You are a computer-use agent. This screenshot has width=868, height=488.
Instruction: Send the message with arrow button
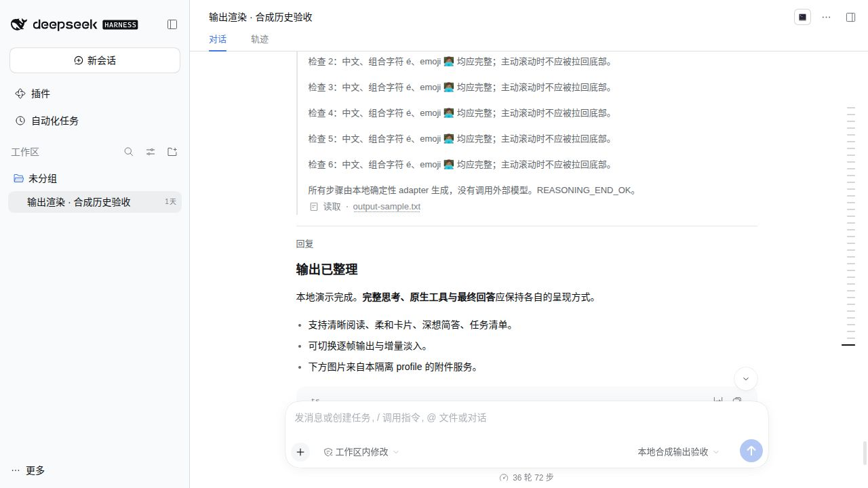(751, 451)
